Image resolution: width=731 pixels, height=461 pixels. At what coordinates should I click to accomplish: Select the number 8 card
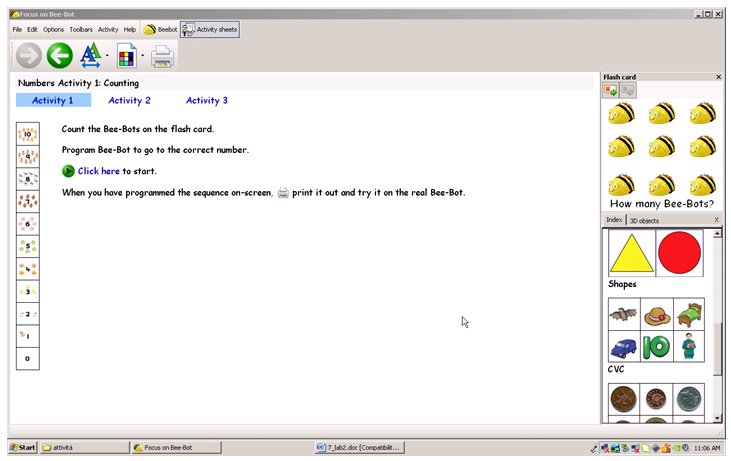click(28, 179)
